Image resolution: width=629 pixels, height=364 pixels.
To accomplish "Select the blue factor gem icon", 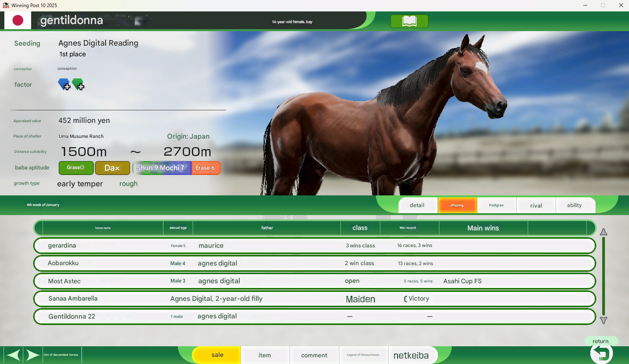I will (x=64, y=84).
